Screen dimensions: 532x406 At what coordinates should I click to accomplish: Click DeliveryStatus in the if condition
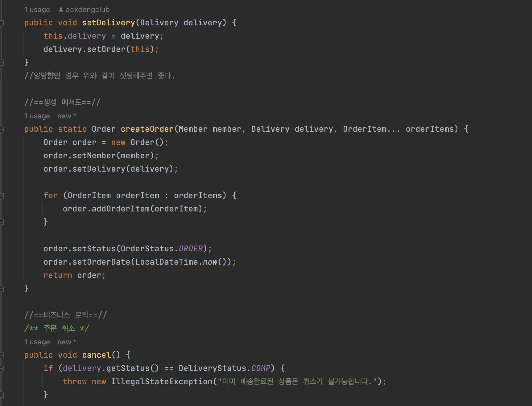point(213,368)
